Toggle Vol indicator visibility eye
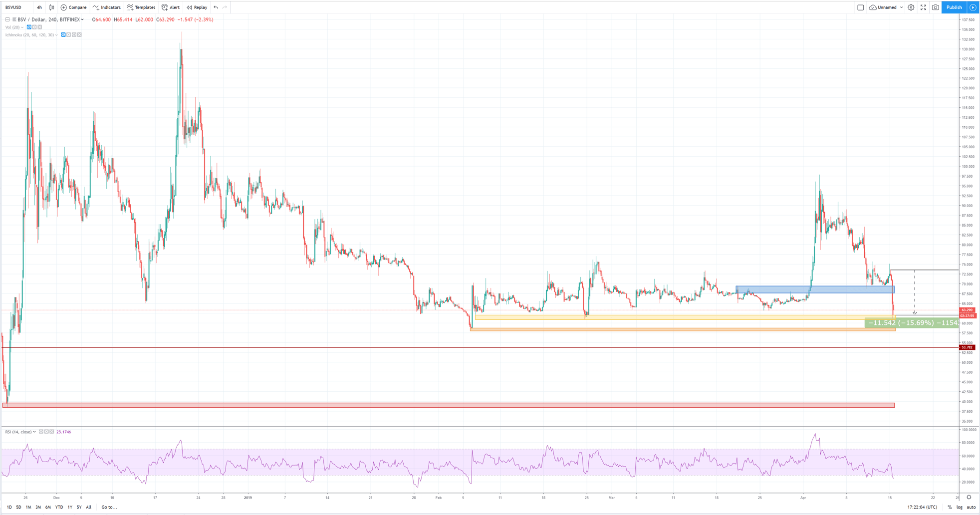 tap(29, 27)
